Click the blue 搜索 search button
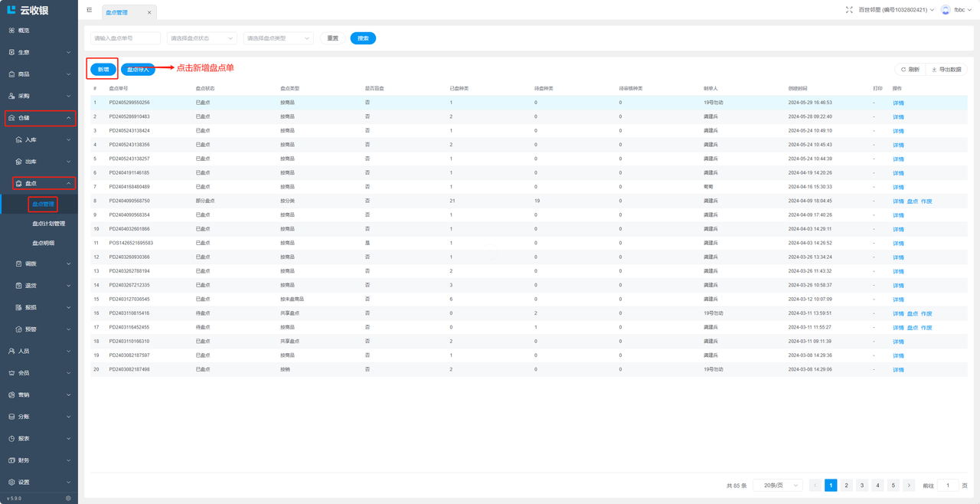The height and width of the screenshot is (504, 980). tap(363, 38)
